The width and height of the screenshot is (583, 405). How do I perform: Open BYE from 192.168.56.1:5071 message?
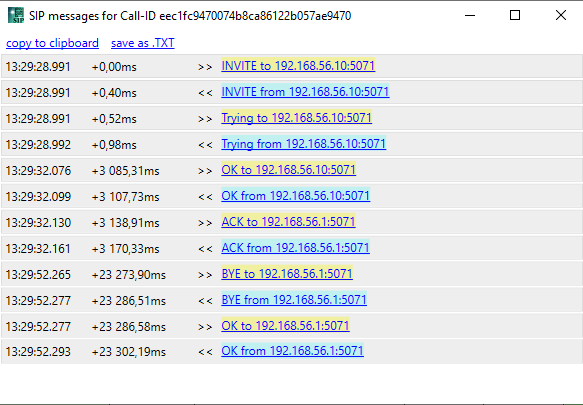tap(294, 300)
